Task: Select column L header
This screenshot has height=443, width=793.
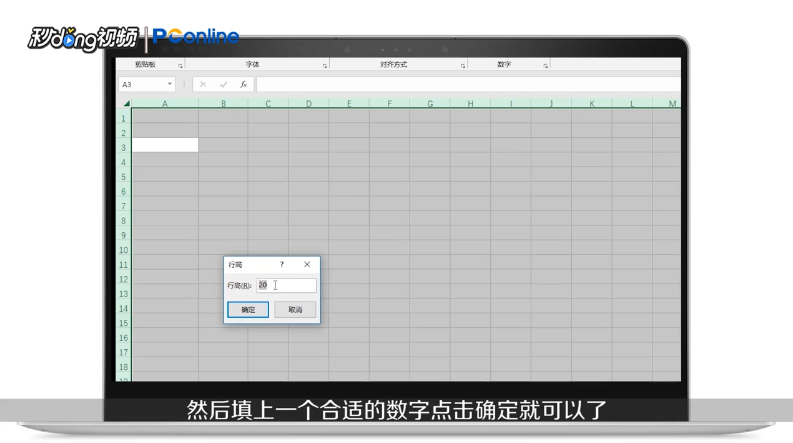Action: click(x=632, y=104)
